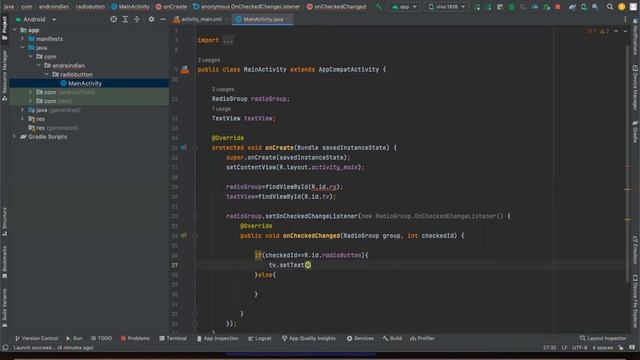Open the Layout Inspector tool window

[x=603, y=338]
